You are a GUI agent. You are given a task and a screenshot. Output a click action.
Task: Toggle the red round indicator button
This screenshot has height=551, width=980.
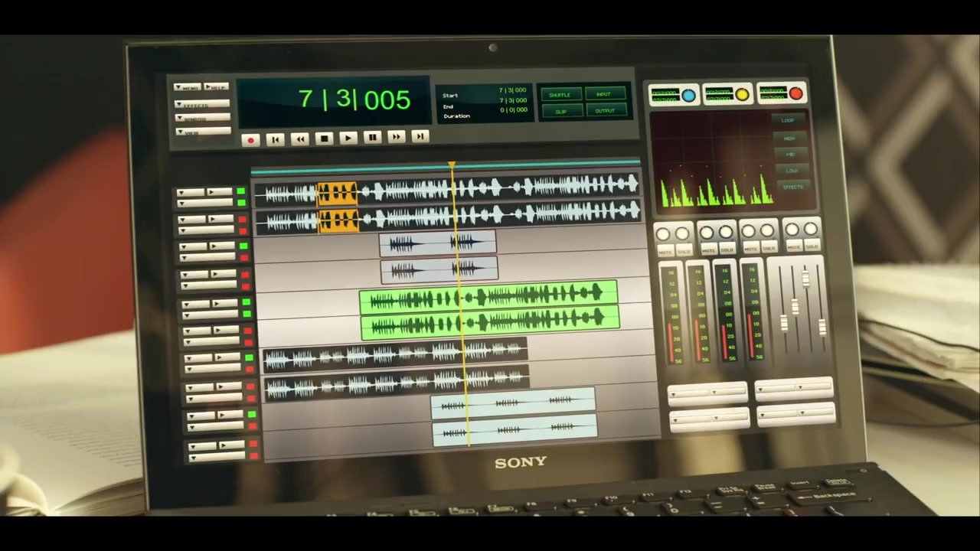795,93
